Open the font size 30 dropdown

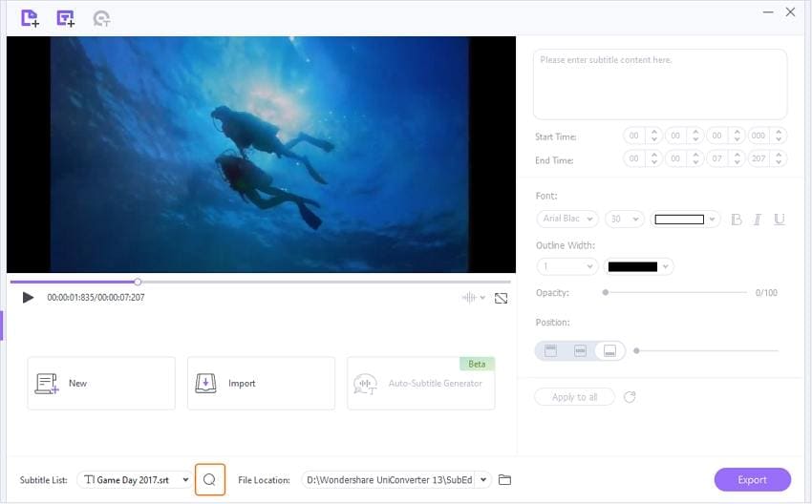[x=625, y=219]
